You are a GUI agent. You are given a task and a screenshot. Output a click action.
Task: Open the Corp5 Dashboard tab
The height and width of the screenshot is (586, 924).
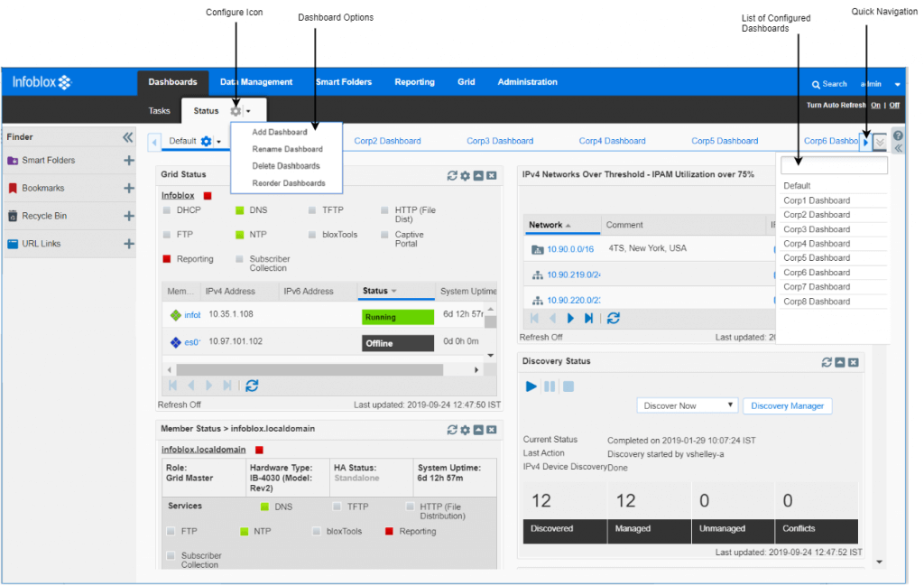point(725,141)
